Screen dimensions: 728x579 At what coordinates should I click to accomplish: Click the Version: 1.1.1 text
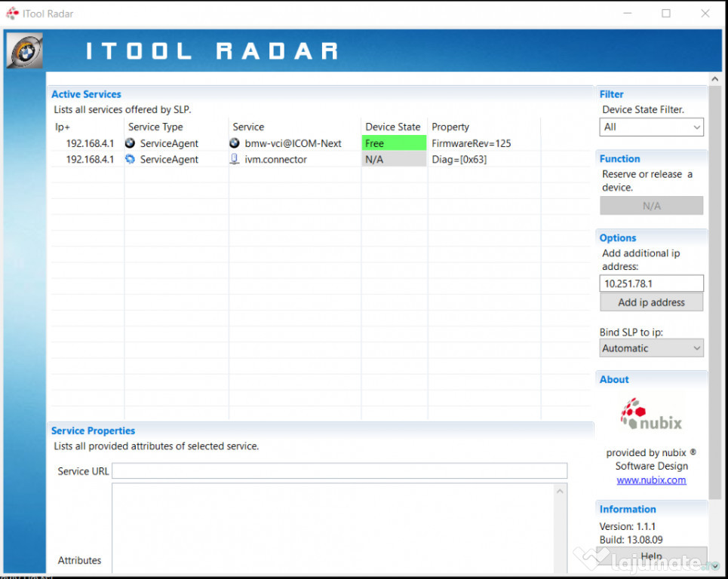tap(627, 526)
